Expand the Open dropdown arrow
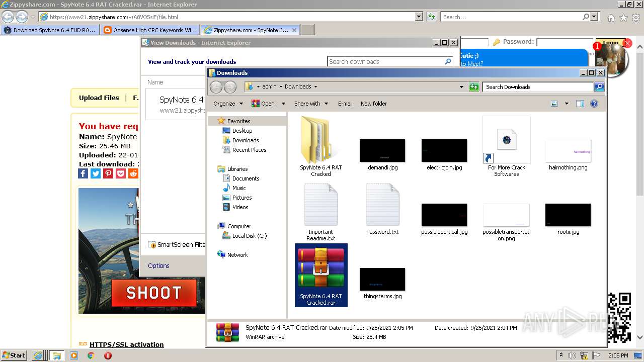The width and height of the screenshot is (644, 362). click(x=283, y=104)
